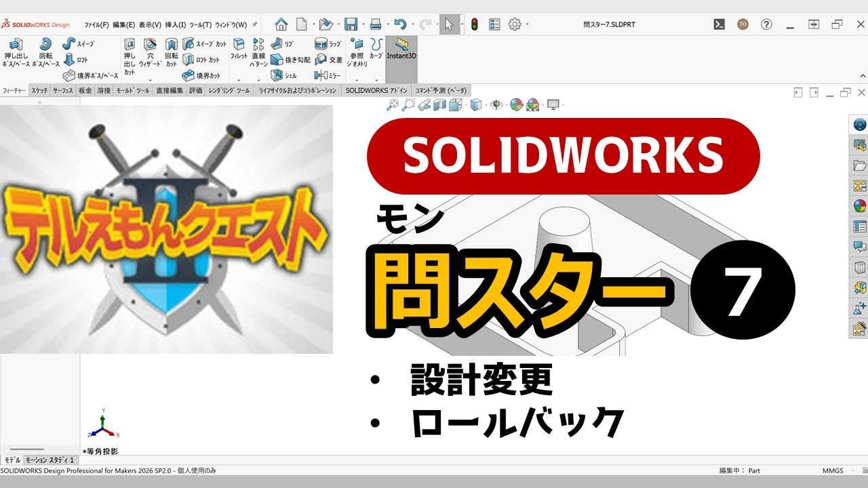868x488 pixels.
Task: Switch to the モーション スタディ 1 tab
Action: (x=50, y=460)
